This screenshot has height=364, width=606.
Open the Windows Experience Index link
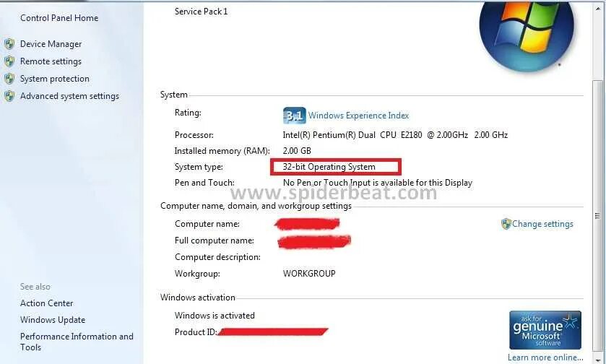pos(358,116)
